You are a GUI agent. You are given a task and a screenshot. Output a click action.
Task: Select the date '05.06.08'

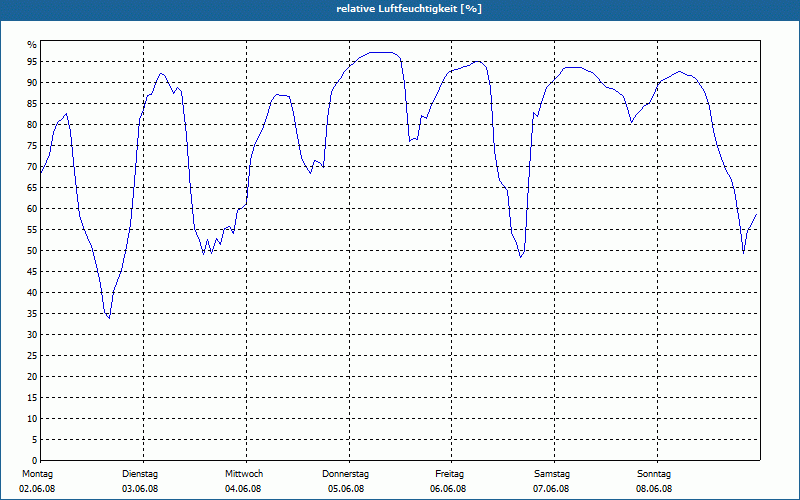(346, 489)
